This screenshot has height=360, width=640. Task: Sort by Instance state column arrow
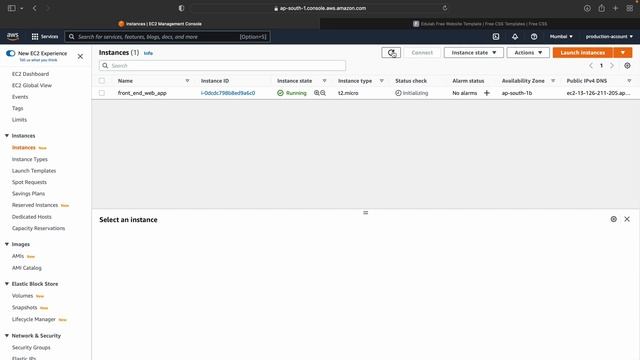[x=324, y=81]
